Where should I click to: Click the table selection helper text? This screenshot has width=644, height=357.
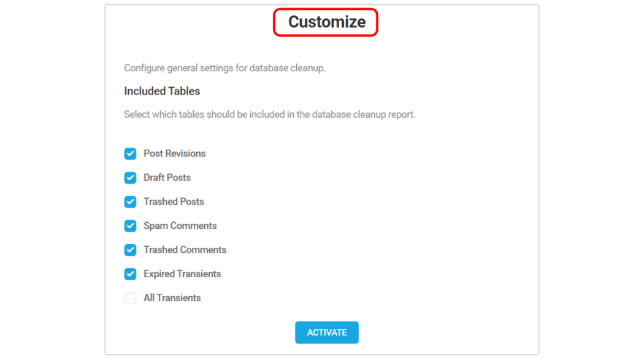point(270,114)
